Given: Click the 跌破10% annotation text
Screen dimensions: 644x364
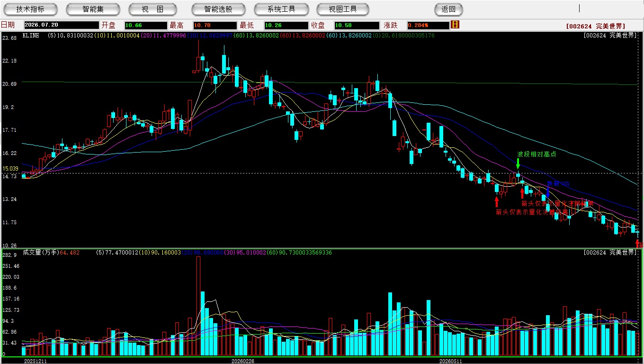Looking at the screenshot, I should click(558, 183).
